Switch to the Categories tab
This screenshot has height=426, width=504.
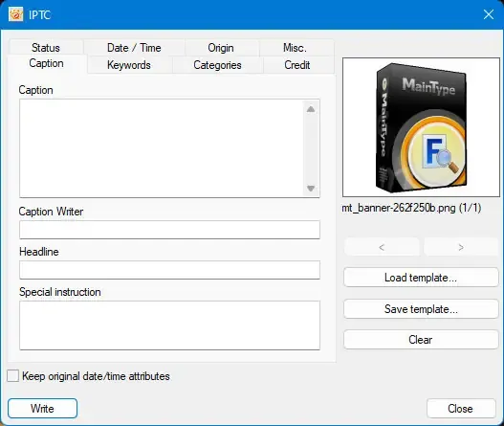point(218,65)
